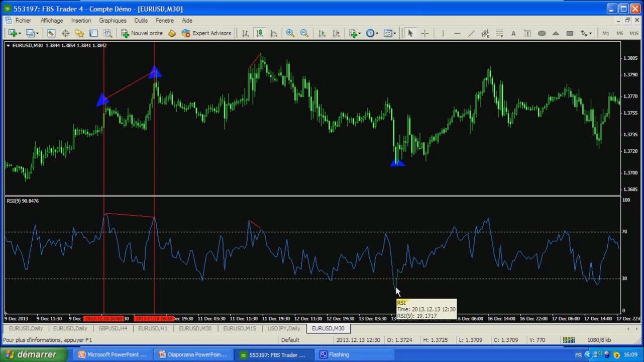The width and height of the screenshot is (644, 362).
Task: Open the Affichage menu
Action: (x=52, y=21)
